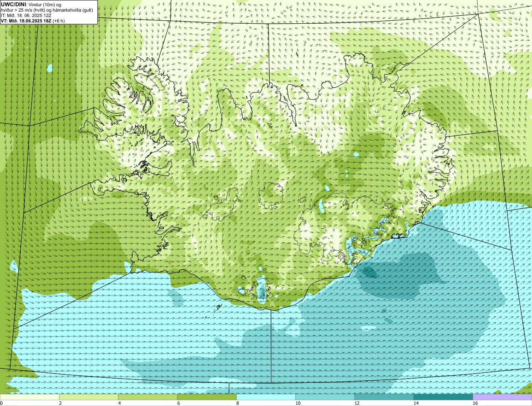Click the medium green 6–8 color bar segment

pos(207,397)
